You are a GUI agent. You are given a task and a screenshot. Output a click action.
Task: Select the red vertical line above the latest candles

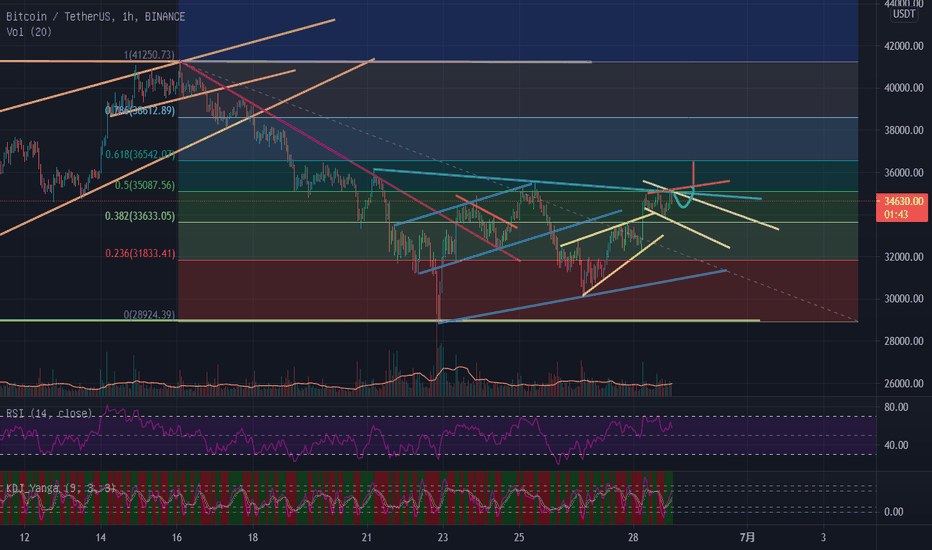[x=693, y=174]
